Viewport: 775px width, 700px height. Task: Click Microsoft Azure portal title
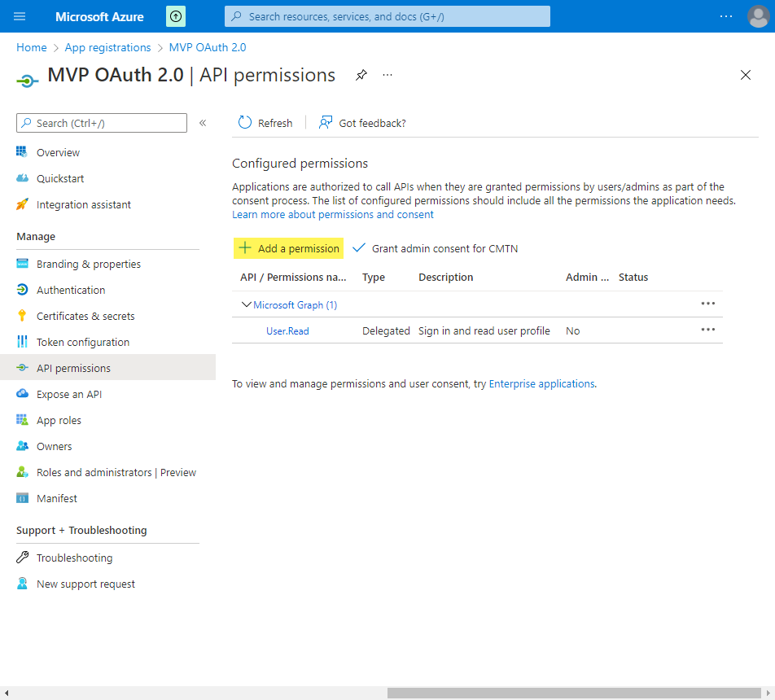[x=99, y=17]
